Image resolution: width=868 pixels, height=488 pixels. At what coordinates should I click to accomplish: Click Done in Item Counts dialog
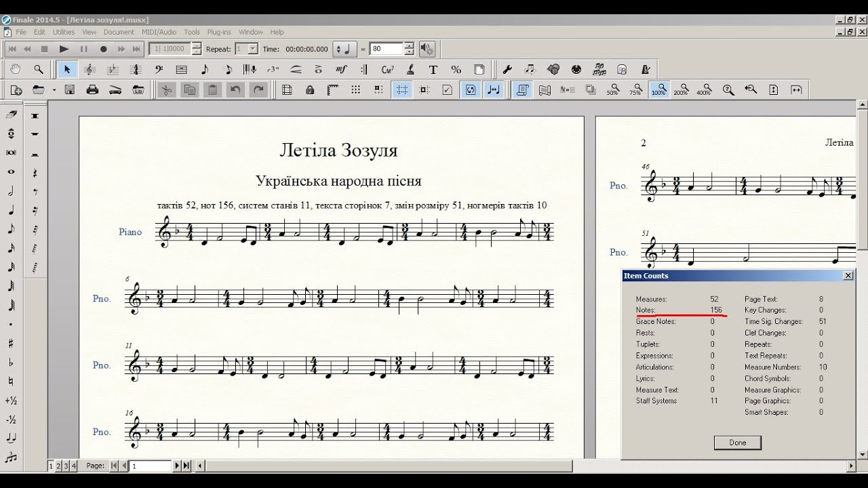pyautogui.click(x=738, y=443)
